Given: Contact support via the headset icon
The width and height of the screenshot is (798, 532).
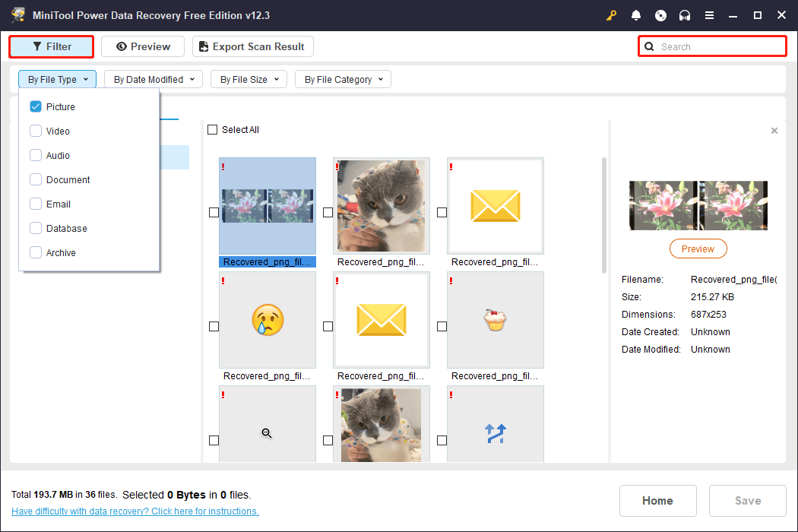Looking at the screenshot, I should click(x=685, y=15).
